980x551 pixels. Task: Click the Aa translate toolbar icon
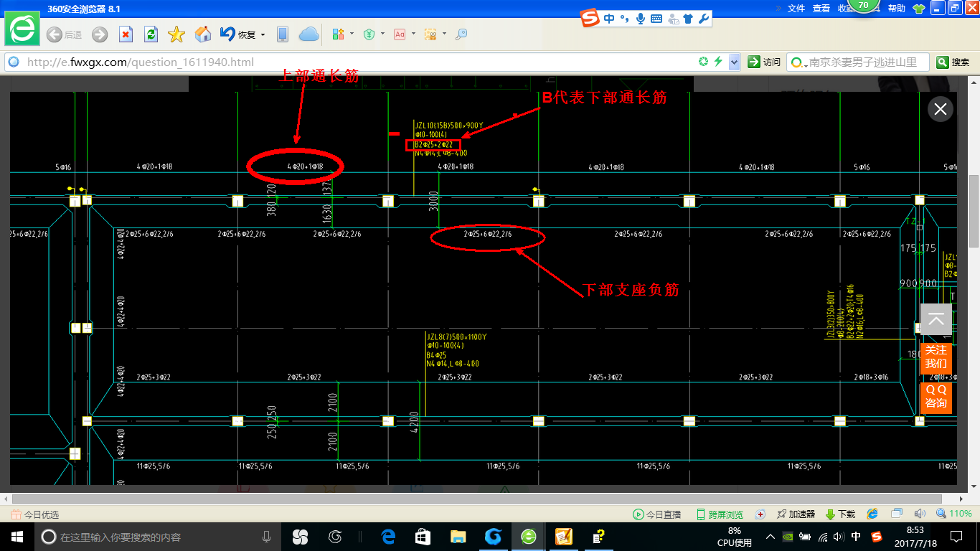pyautogui.click(x=400, y=34)
